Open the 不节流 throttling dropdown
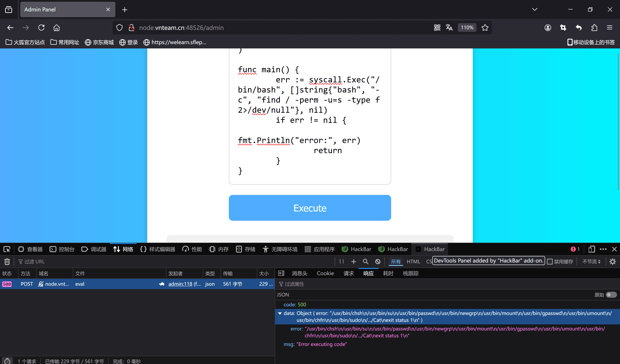This screenshot has height=364, width=620. tap(591, 261)
